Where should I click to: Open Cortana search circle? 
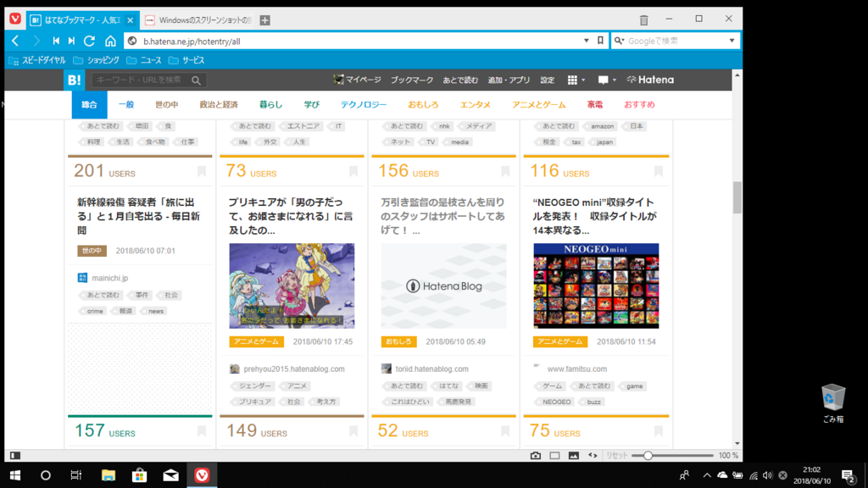click(46, 475)
